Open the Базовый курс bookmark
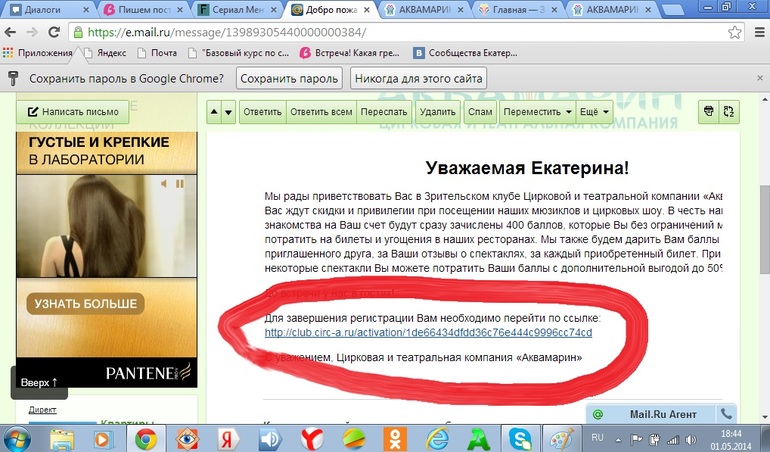Image resolution: width=770 pixels, height=452 pixels. pos(239,53)
